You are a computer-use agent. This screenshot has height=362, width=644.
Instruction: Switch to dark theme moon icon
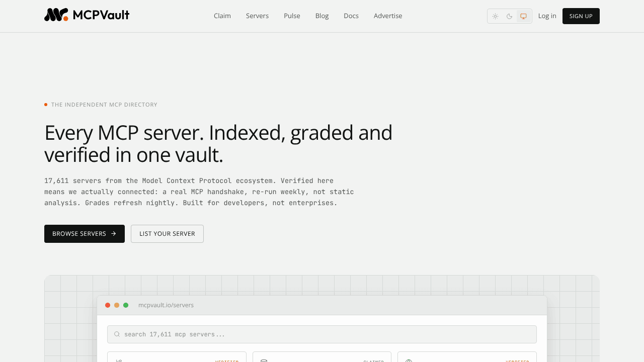[510, 16]
